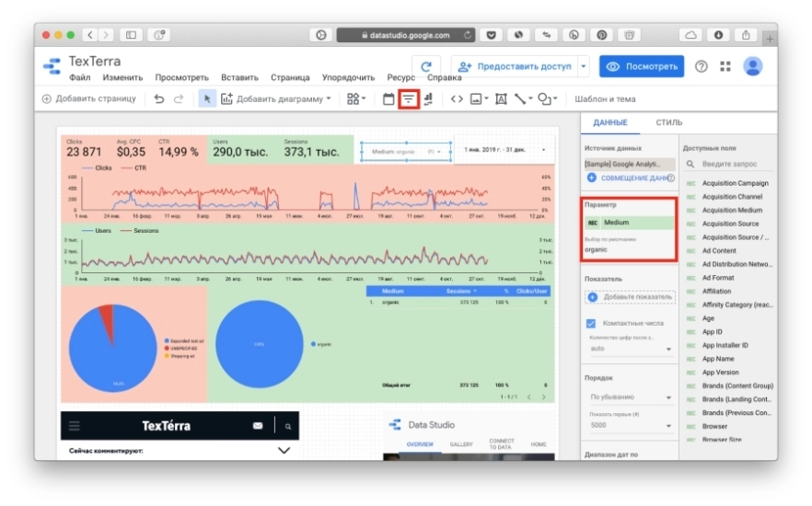812x506 pixels.
Task: Select the Medium organic filter control on the canvas
Action: pyautogui.click(x=406, y=152)
